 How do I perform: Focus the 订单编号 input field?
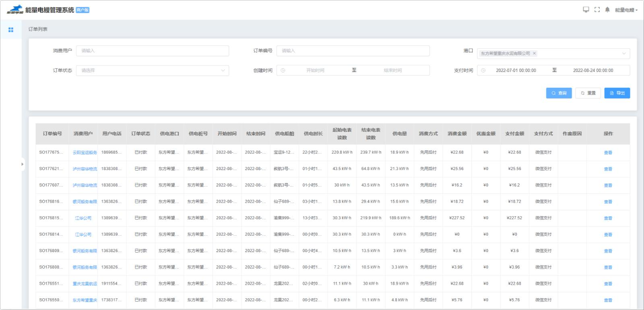click(x=353, y=51)
